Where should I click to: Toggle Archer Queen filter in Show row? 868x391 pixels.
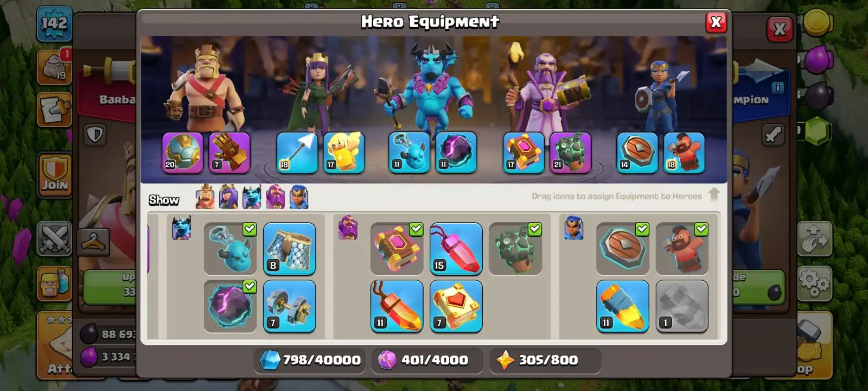(228, 197)
